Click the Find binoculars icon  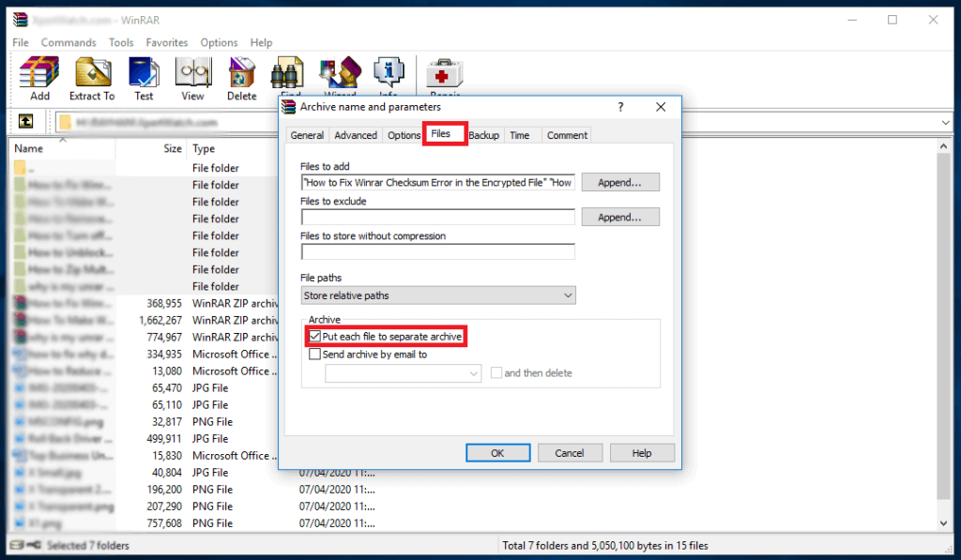coord(287,75)
